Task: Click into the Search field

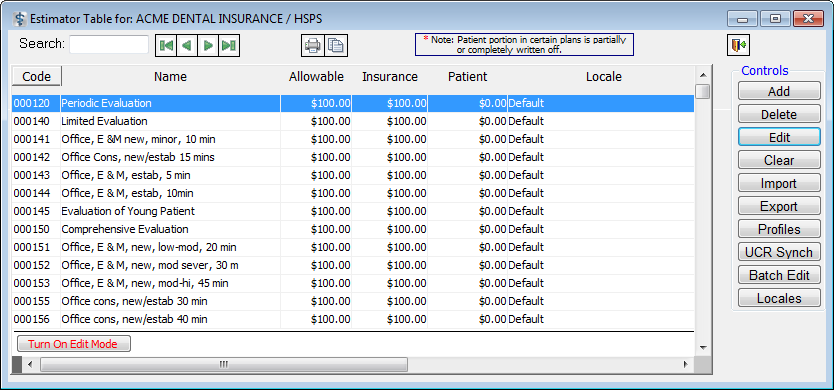Action: pyautogui.click(x=109, y=44)
